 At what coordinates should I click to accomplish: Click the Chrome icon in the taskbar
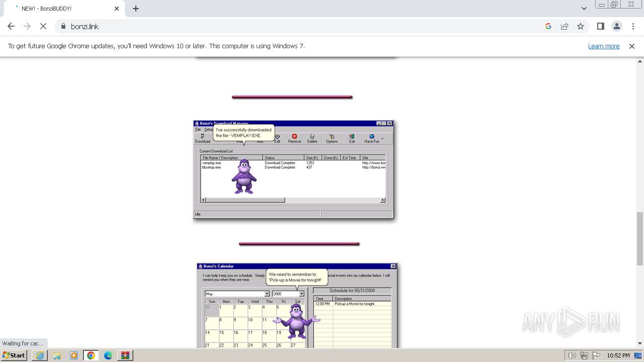click(x=91, y=355)
